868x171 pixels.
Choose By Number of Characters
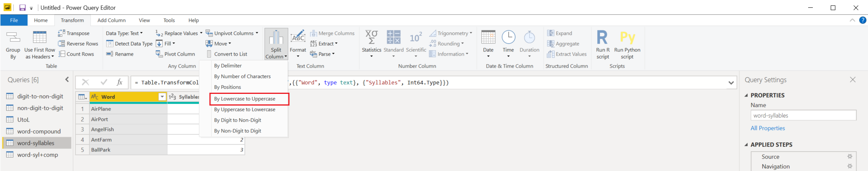point(244,76)
